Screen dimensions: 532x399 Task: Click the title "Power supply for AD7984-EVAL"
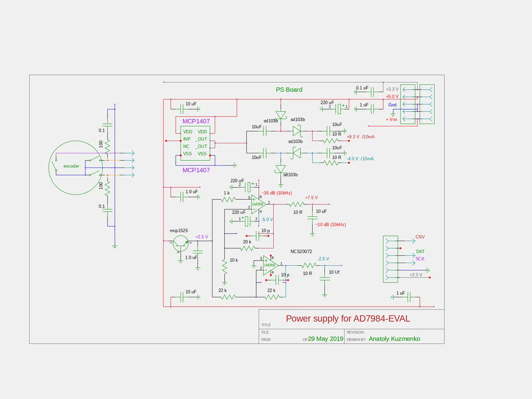348,319
